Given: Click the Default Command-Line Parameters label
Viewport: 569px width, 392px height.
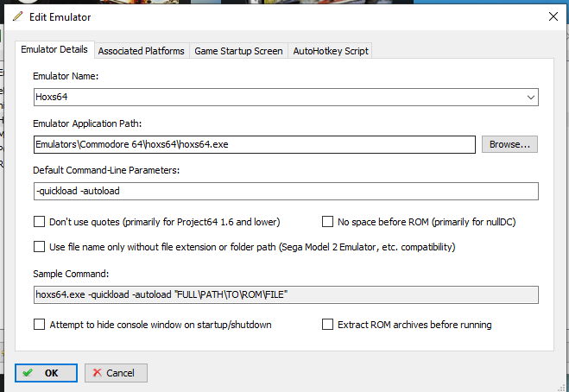Looking at the screenshot, I should (106, 170).
